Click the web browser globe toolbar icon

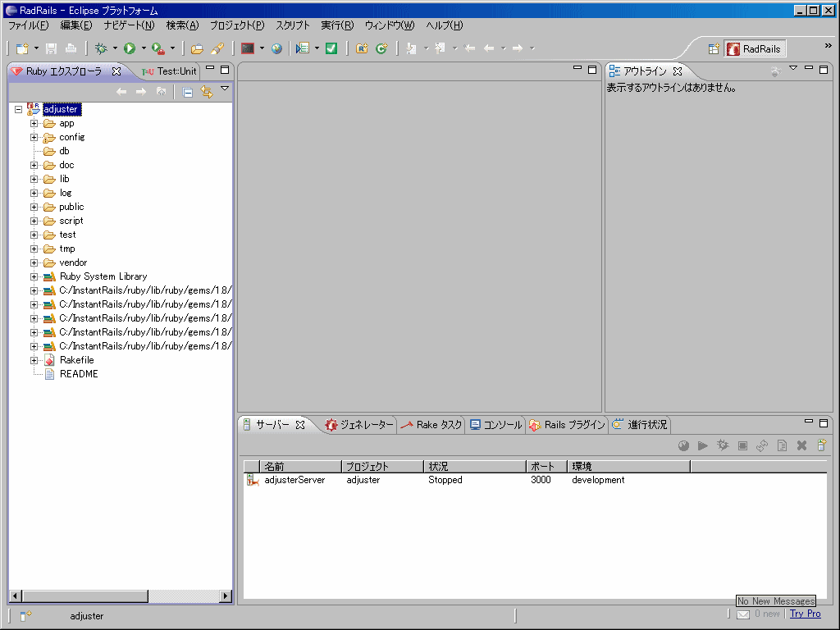[276, 48]
